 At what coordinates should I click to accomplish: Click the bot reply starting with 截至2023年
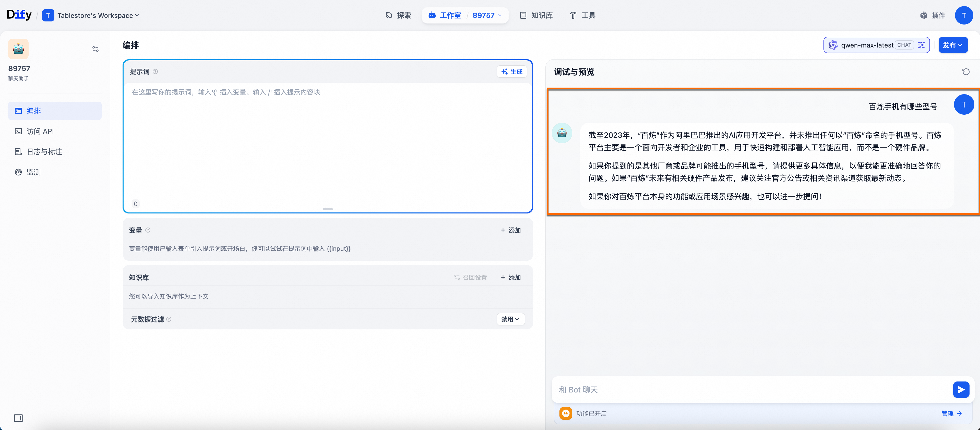pos(767,165)
